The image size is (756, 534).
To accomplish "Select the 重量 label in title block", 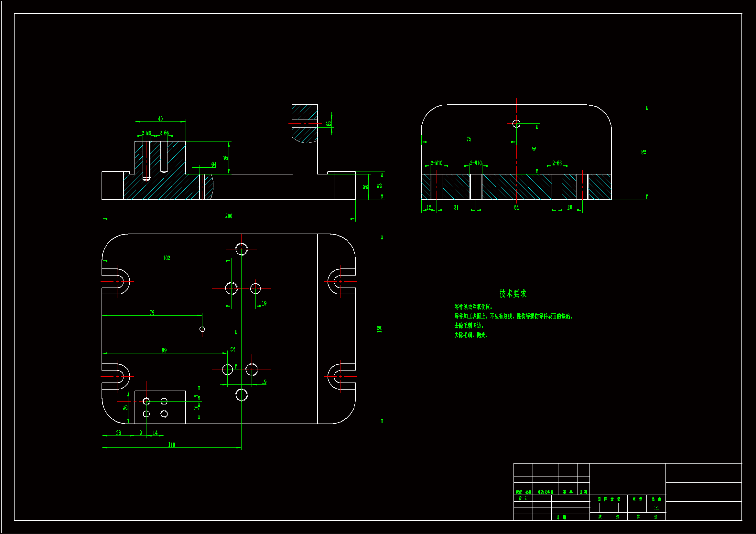I will pyautogui.click(x=637, y=499).
